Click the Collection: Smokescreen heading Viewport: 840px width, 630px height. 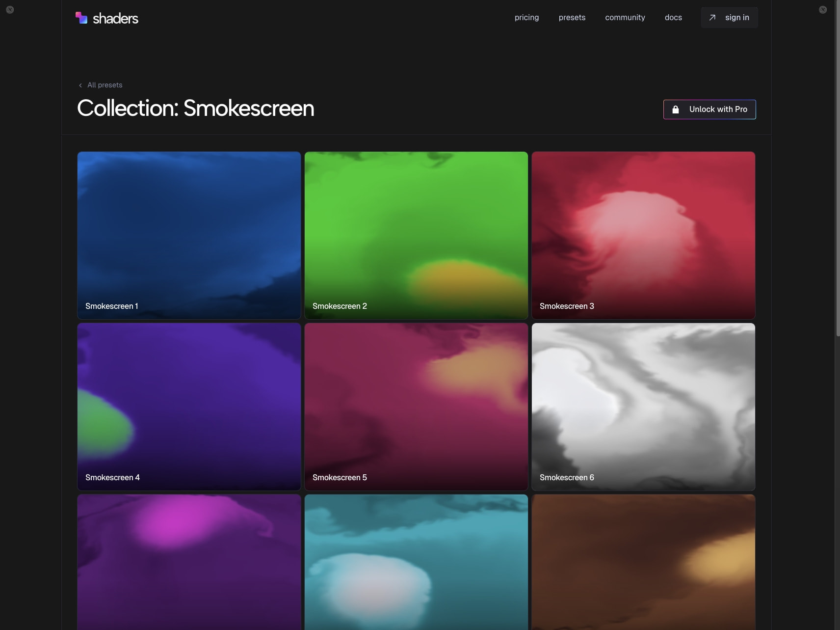(195, 108)
